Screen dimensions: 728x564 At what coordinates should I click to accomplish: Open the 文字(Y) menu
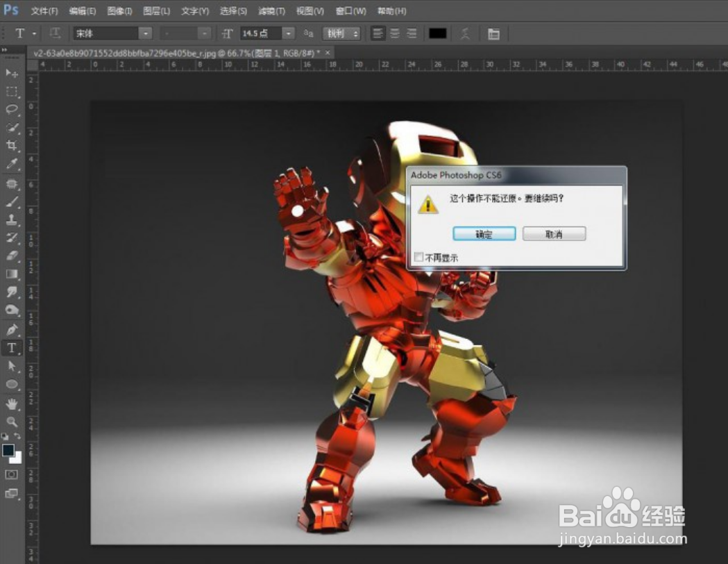195,10
